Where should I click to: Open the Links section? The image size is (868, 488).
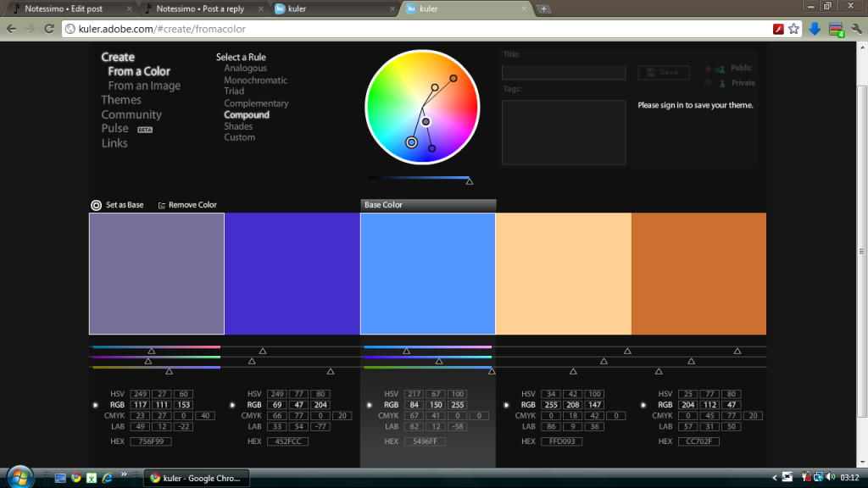(114, 143)
